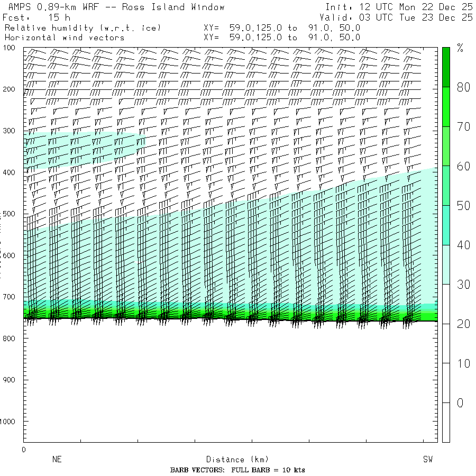This screenshot has width=476, height=476.
Task: Click the SW endpoint label
Action: coord(428,459)
